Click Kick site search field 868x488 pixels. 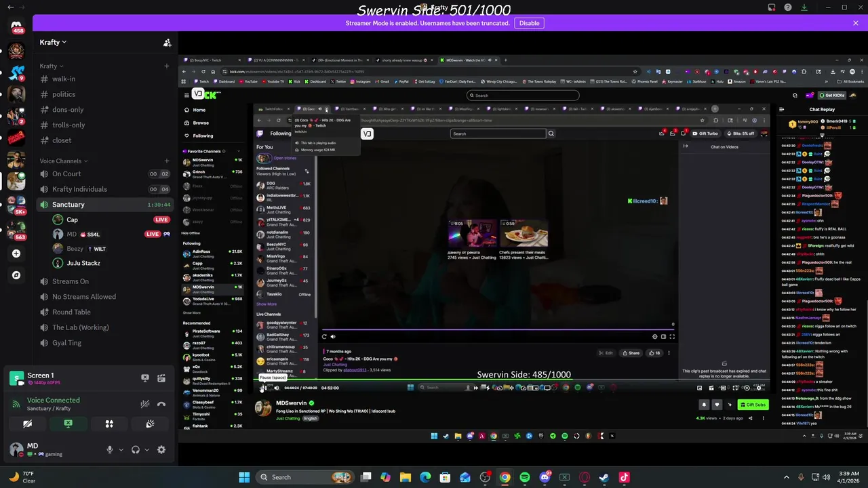pyautogui.click(x=523, y=95)
